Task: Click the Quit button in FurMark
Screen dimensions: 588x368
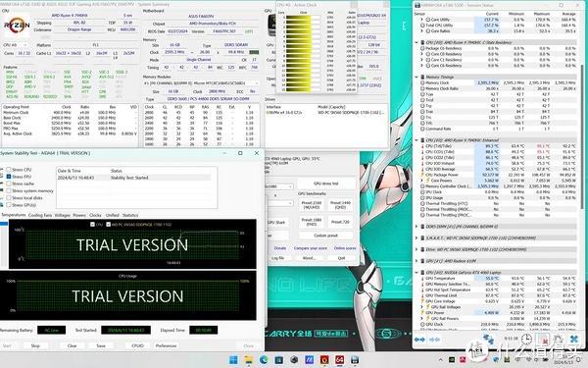Action: click(x=341, y=258)
